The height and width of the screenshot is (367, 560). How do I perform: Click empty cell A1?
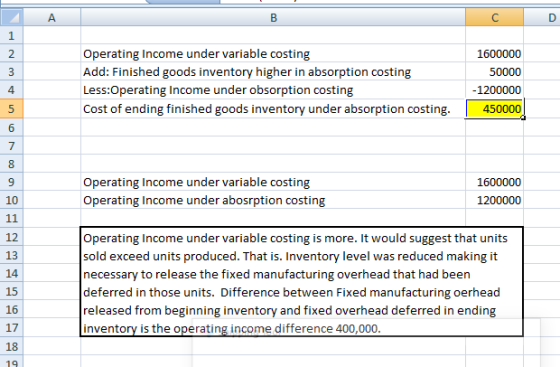coord(52,35)
